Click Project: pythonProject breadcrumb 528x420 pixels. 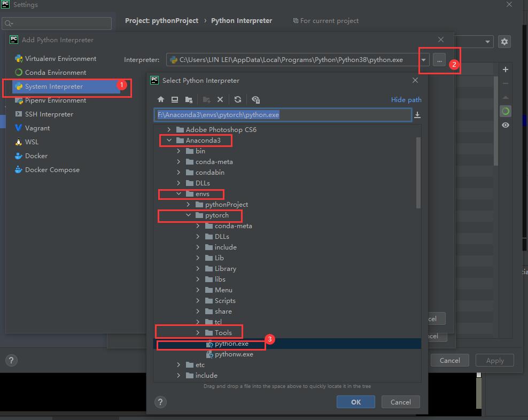(x=161, y=20)
